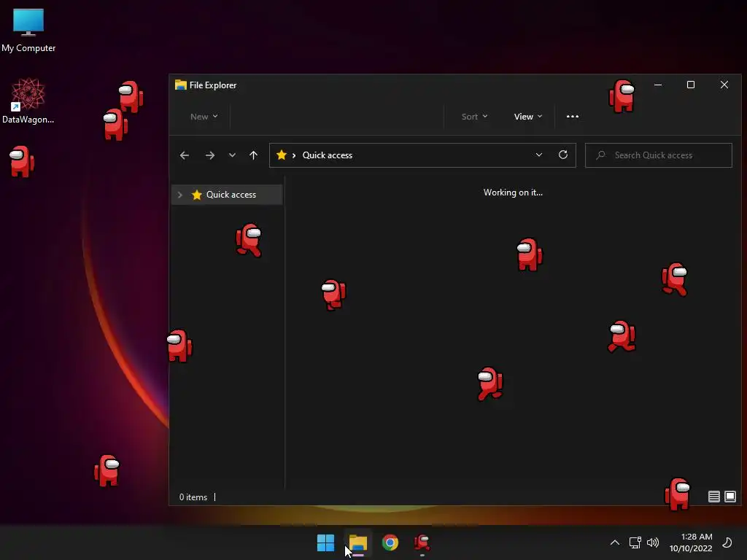The width and height of the screenshot is (747, 560).
Task: Close the File Explorer window
Action: [724, 85]
